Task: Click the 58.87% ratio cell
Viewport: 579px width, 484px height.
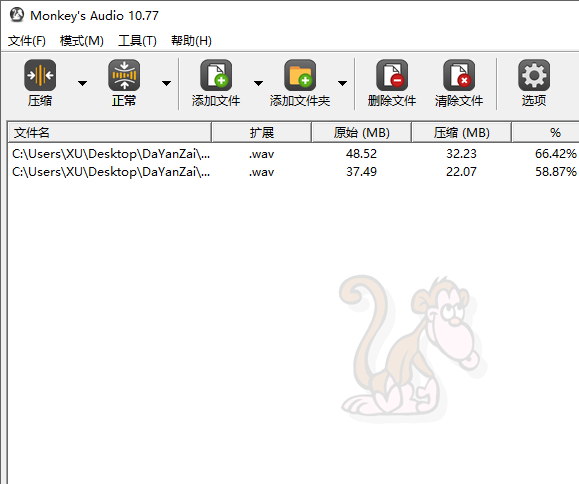Action: click(556, 172)
